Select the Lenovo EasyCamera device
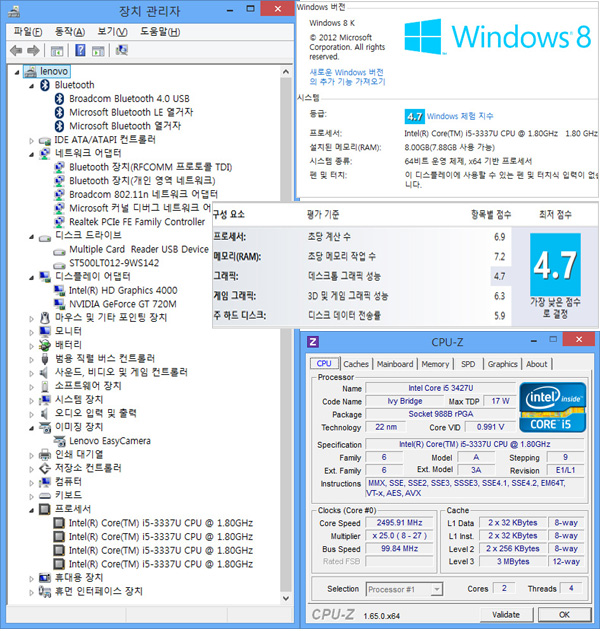The width and height of the screenshot is (600, 631). (109, 441)
